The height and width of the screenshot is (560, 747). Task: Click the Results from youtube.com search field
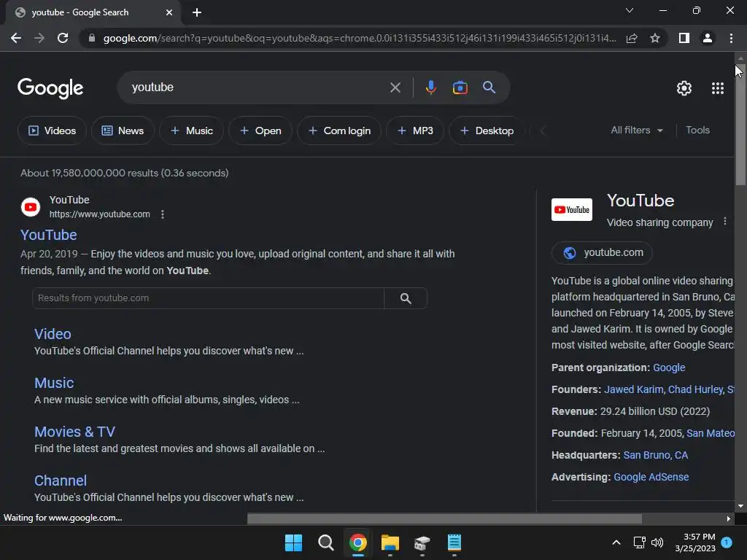[x=208, y=298]
